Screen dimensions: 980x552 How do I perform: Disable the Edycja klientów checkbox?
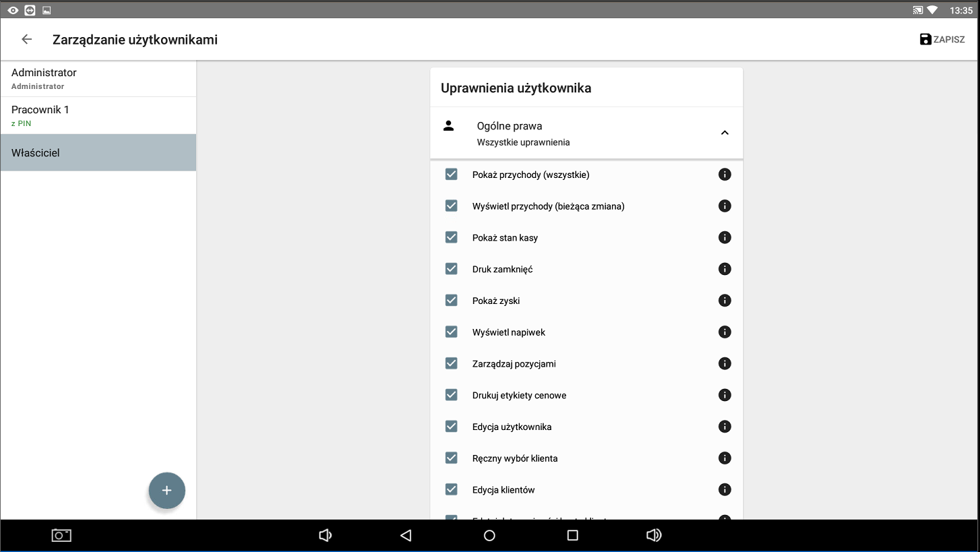[x=452, y=490]
